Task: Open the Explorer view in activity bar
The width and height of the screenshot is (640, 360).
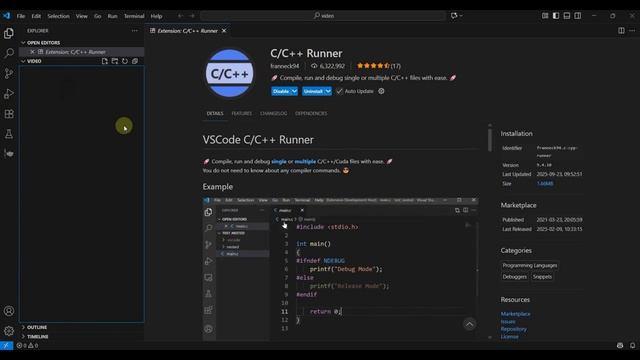Action: click(9, 33)
